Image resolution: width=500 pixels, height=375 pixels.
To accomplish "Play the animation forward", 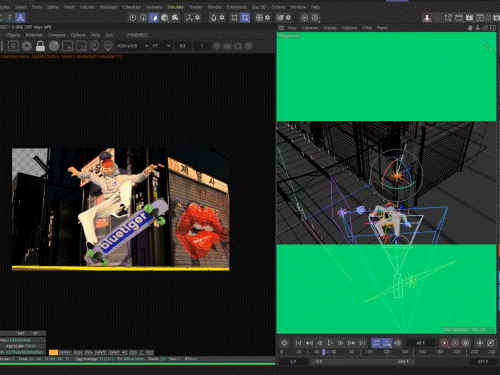I will pyautogui.click(x=330, y=343).
